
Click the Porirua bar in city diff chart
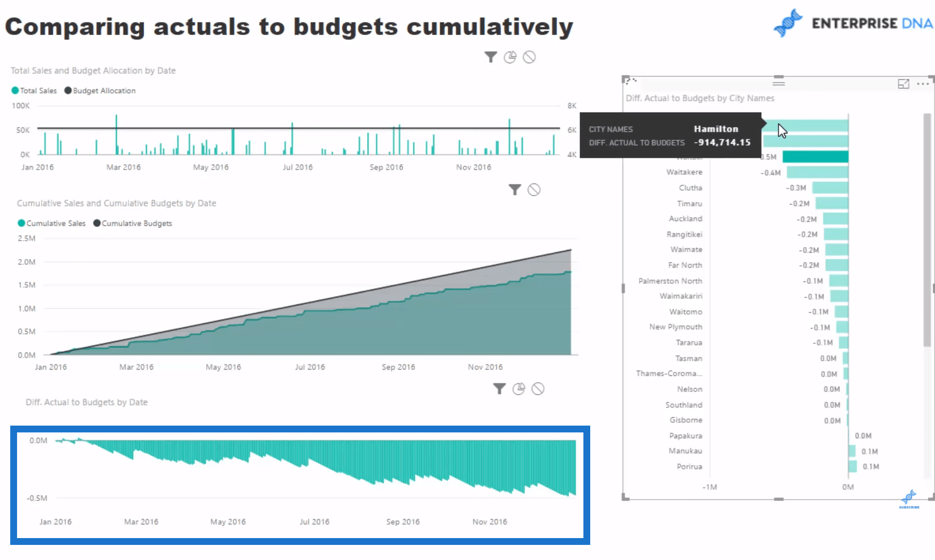[852, 466]
